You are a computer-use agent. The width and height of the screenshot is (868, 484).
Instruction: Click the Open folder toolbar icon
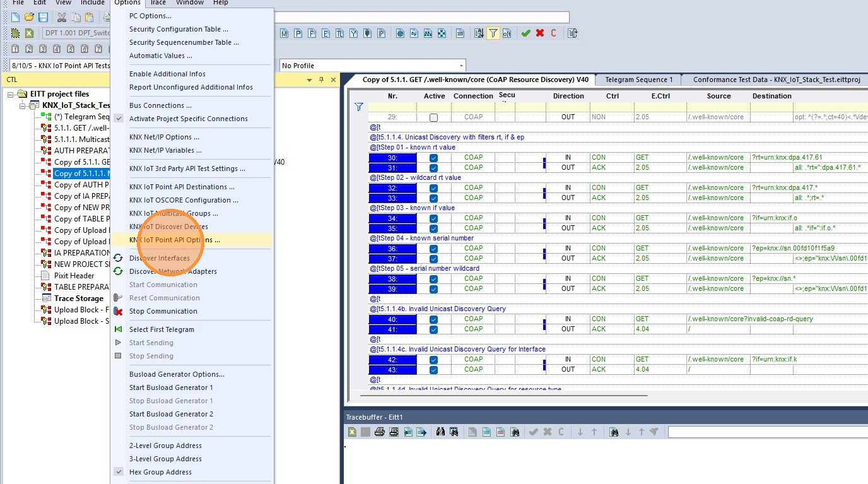(x=29, y=17)
